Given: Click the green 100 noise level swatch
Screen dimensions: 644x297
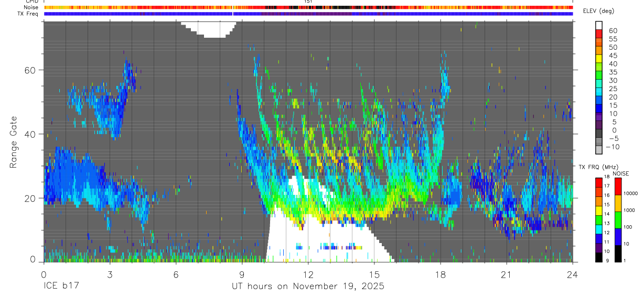Looking at the screenshot, I should click(618, 220).
